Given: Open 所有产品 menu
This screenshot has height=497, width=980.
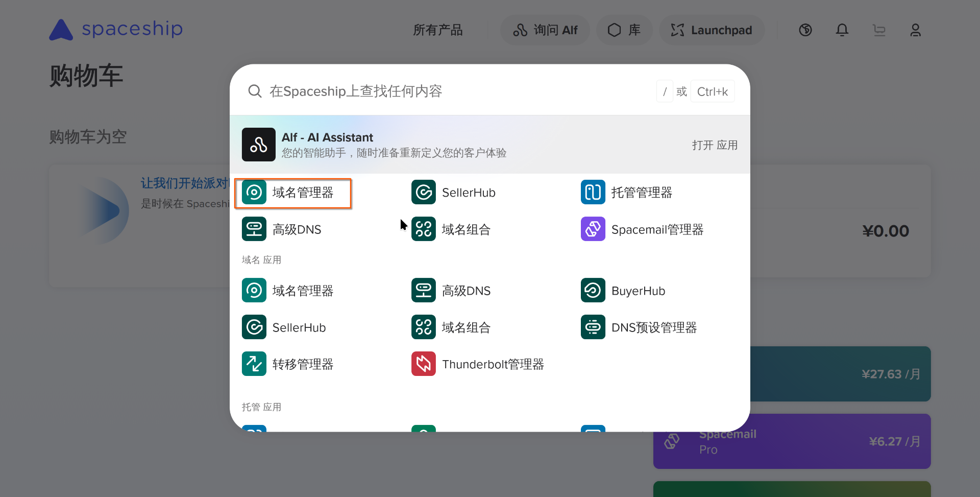Looking at the screenshot, I should (x=437, y=30).
